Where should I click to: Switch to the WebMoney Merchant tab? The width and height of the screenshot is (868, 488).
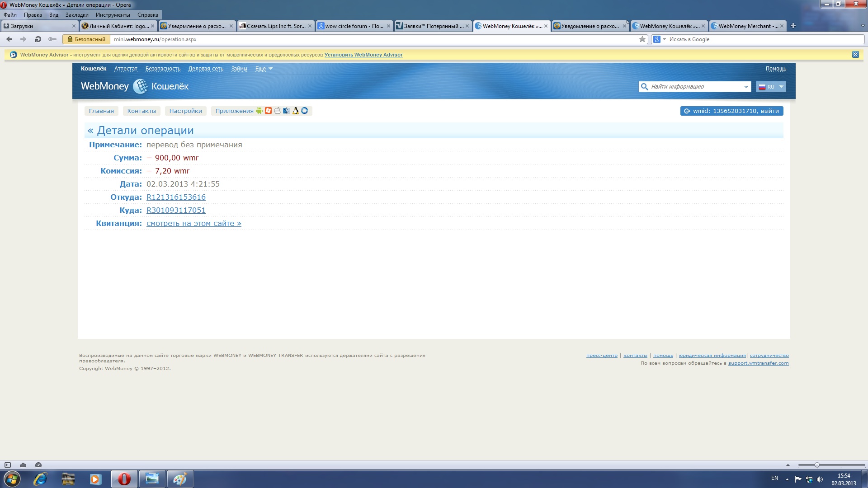748,26
